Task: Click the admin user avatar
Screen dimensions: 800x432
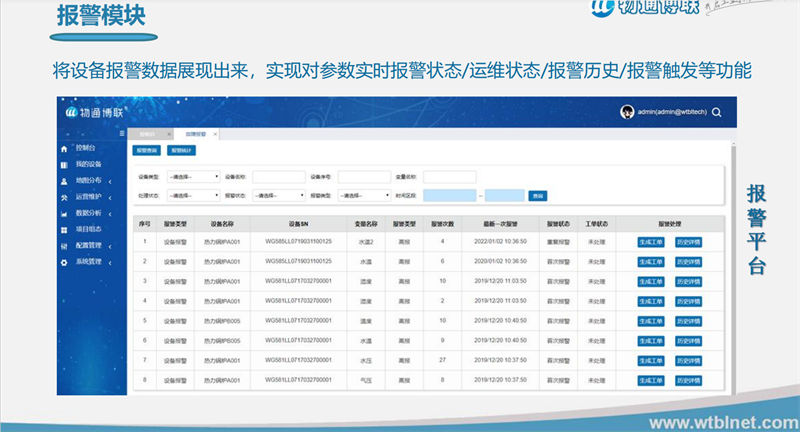Action: [627, 112]
